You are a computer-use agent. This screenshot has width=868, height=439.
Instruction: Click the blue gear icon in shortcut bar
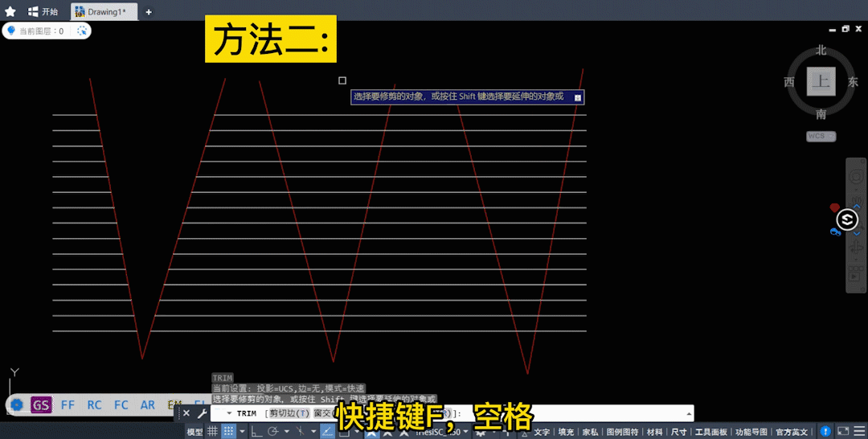pos(17,404)
